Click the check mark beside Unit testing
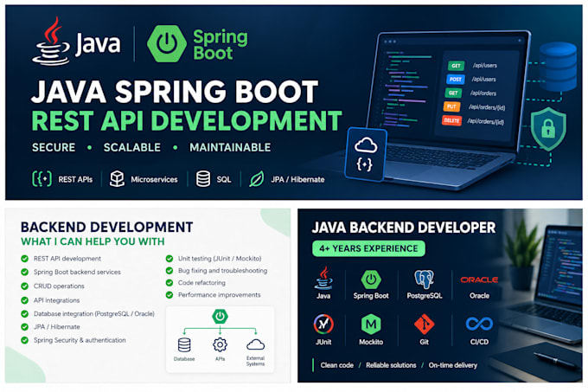588x392 pixels. tap(169, 259)
